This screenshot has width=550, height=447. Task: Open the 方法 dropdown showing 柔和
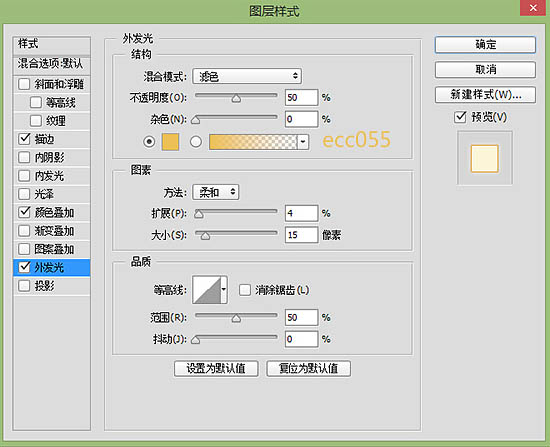[x=216, y=192]
